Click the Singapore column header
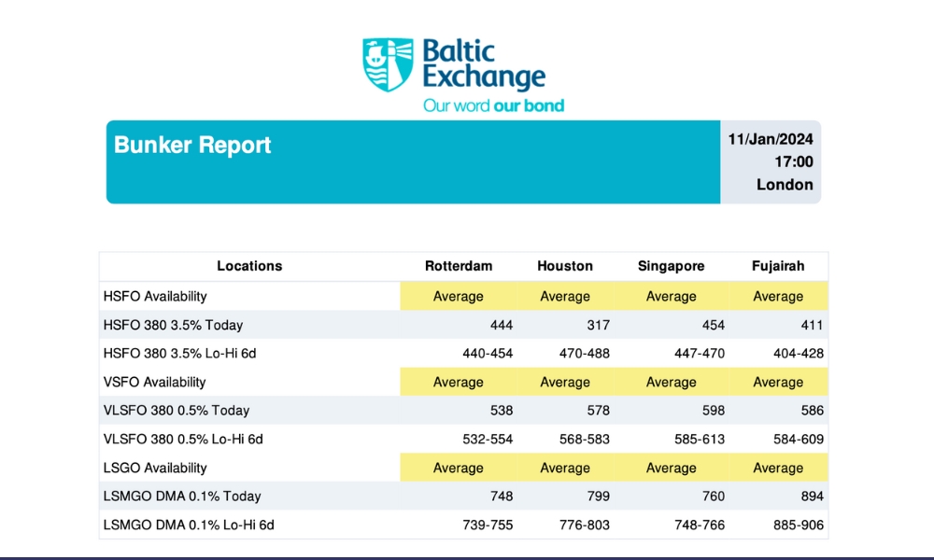 point(672,266)
